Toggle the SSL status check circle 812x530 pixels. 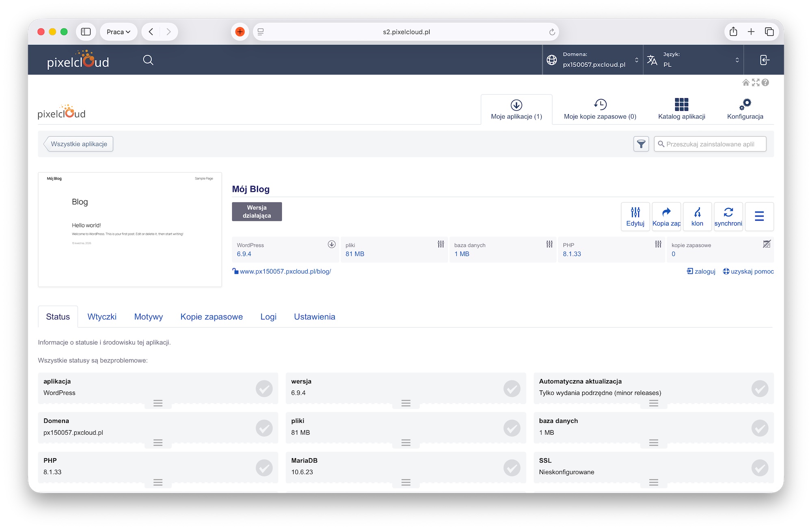coord(760,468)
